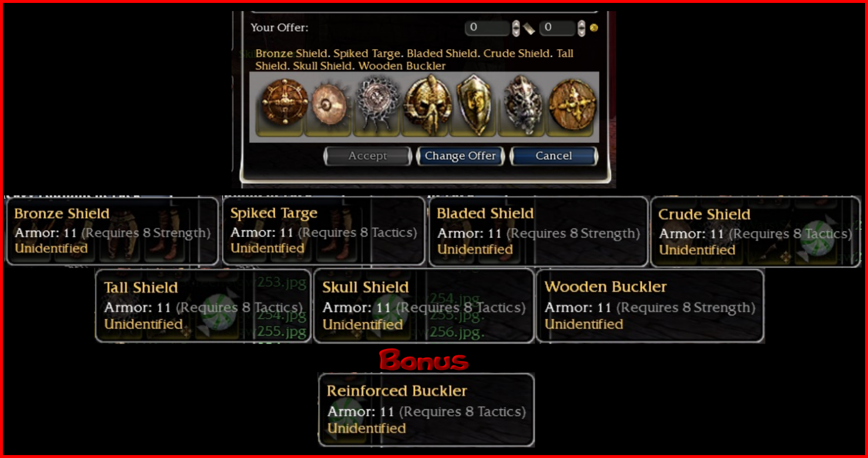The image size is (868, 458).
Task: Click the platinum bar currency icon
Action: coord(529,28)
